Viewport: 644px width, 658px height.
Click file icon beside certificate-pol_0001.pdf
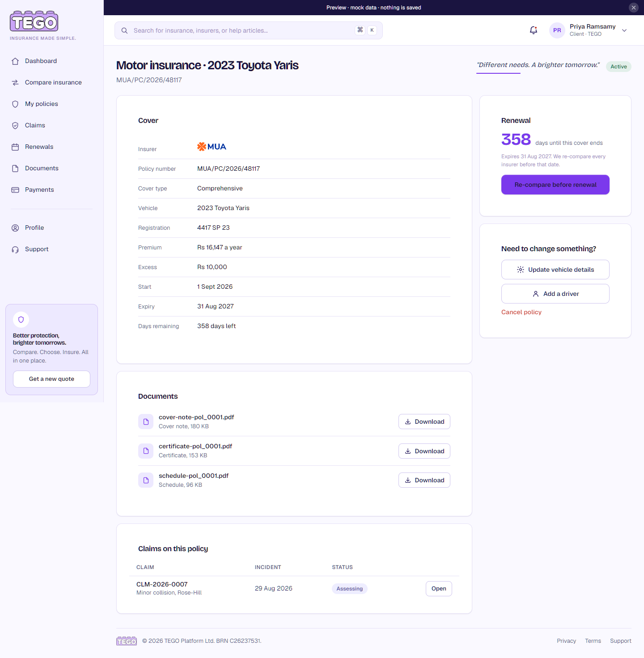(x=146, y=451)
